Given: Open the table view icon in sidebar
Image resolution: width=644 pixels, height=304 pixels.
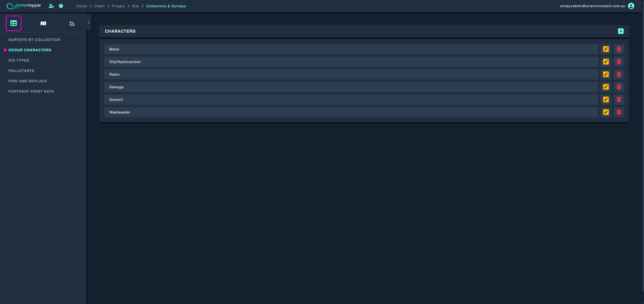Looking at the screenshot, I should click(13, 23).
